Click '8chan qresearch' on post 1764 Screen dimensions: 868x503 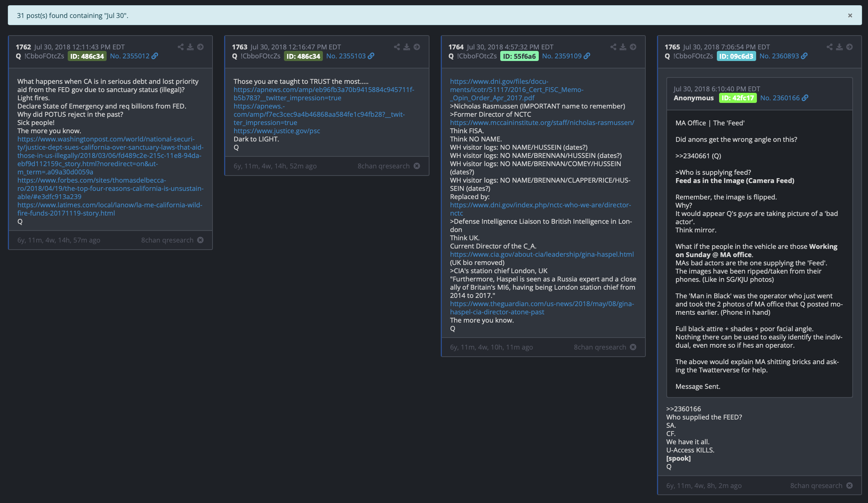600,347
